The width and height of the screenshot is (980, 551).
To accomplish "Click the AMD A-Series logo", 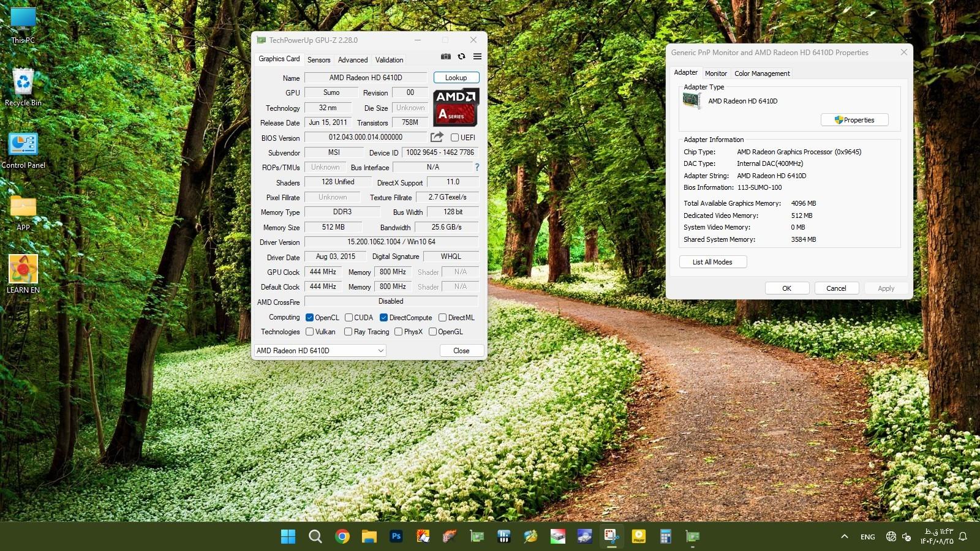I will coord(456,107).
